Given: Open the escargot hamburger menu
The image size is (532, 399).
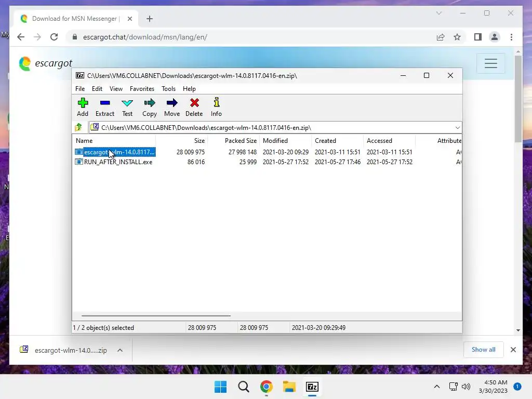Looking at the screenshot, I should [490, 63].
